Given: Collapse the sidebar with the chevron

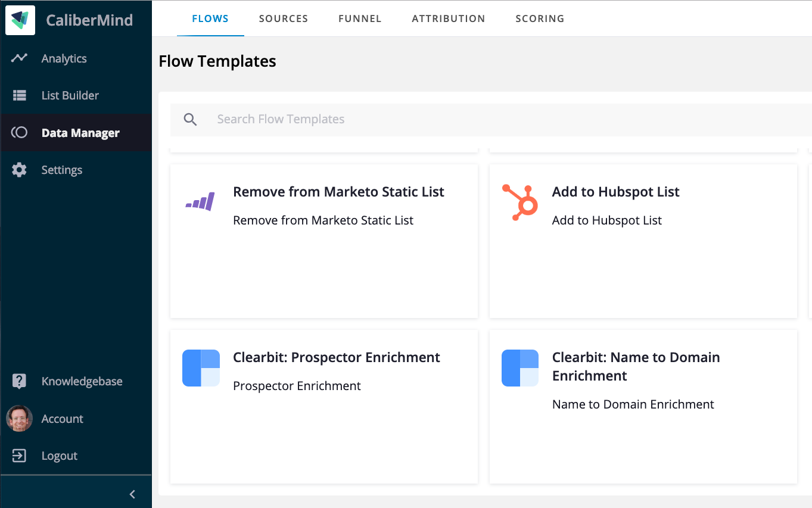Looking at the screenshot, I should click(x=132, y=494).
